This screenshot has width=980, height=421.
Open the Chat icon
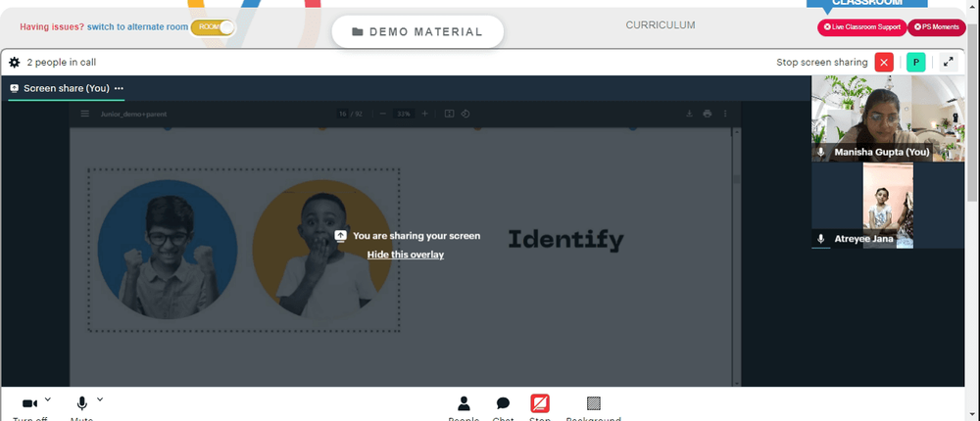click(x=503, y=403)
